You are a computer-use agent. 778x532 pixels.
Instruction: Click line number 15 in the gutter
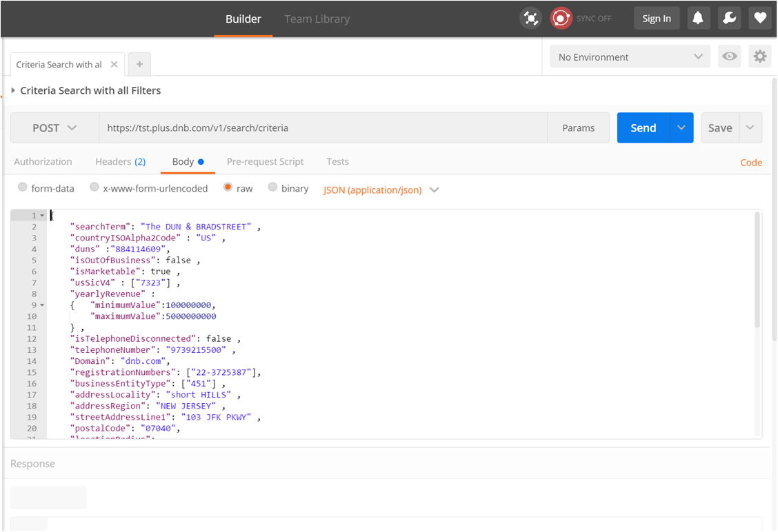click(32, 372)
